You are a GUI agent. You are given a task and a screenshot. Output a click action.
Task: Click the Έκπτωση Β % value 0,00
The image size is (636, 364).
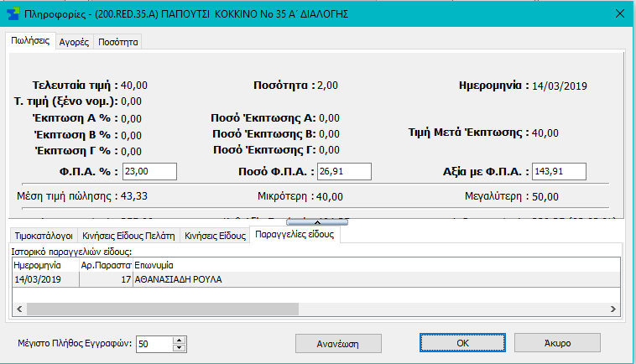131,135
